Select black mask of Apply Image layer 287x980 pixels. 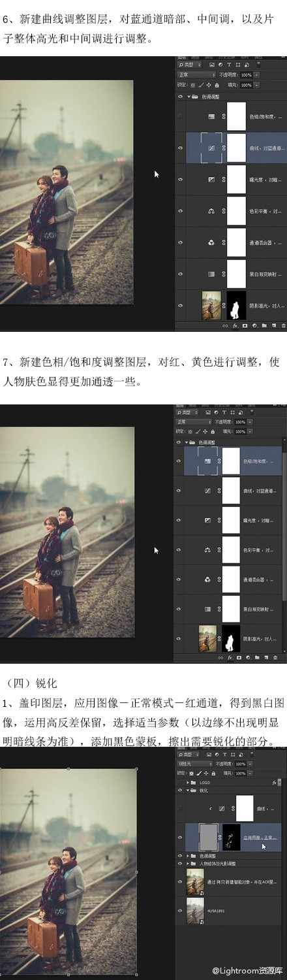tap(232, 837)
